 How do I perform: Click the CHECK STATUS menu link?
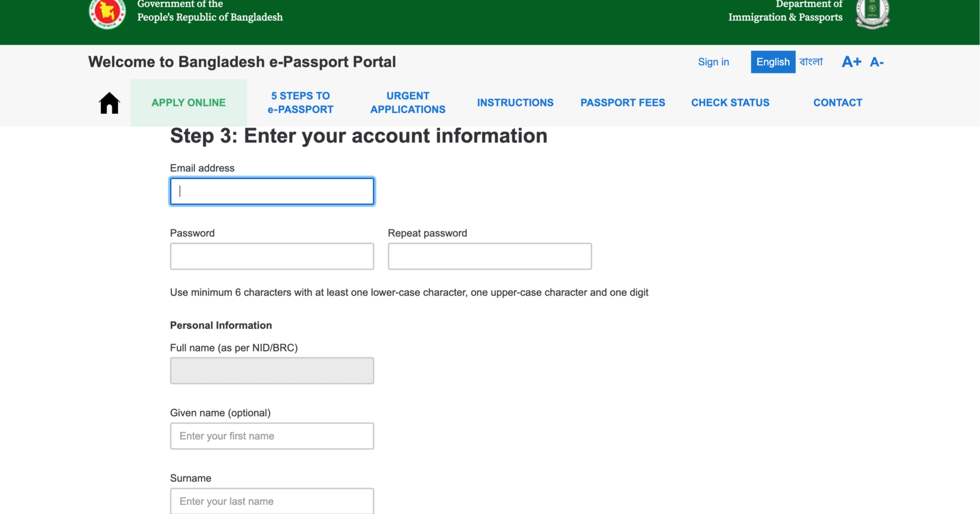730,102
